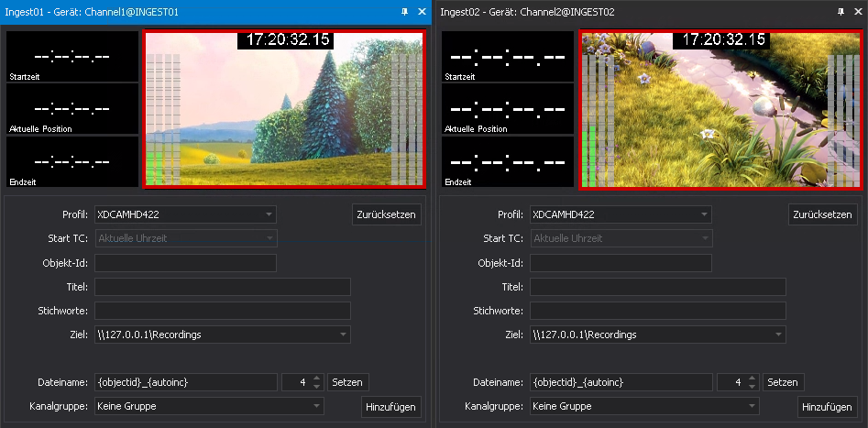Open the Start TC dropdown in Ingest02
Viewport: 868px width, 428px height.
621,238
